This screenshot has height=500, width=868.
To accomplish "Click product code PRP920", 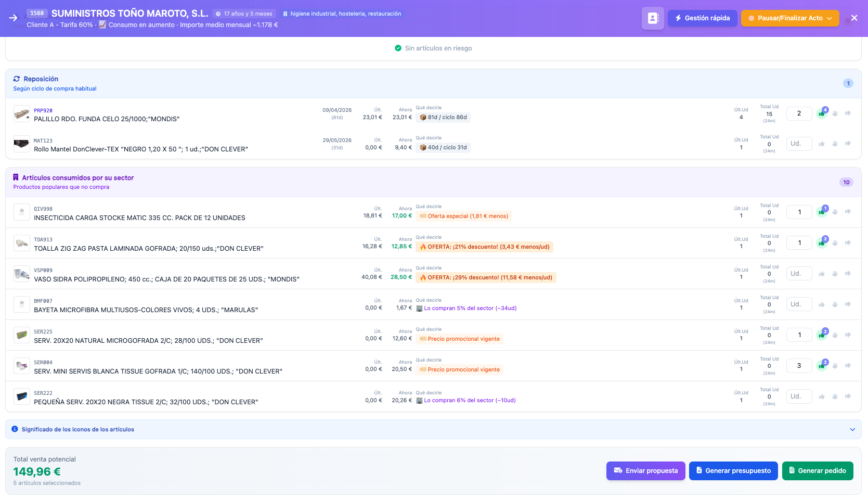I will pyautogui.click(x=43, y=111).
